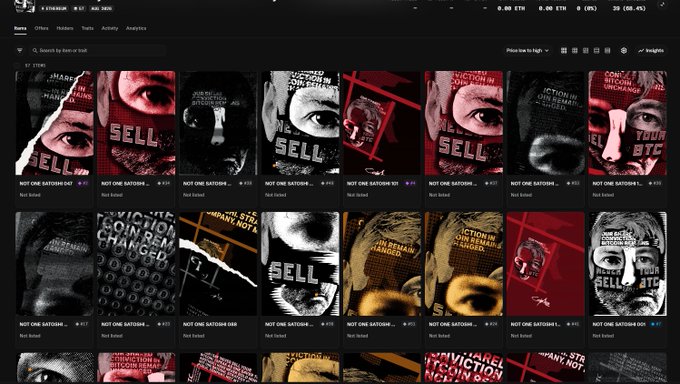Open the Price low to high dropdown
The image size is (680, 384).
(527, 51)
